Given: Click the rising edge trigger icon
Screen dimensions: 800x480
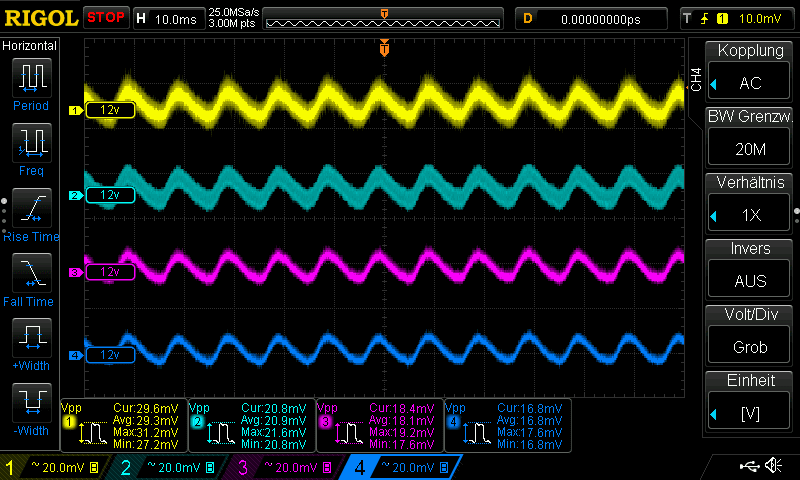Looking at the screenshot, I should pyautogui.click(x=705, y=19).
